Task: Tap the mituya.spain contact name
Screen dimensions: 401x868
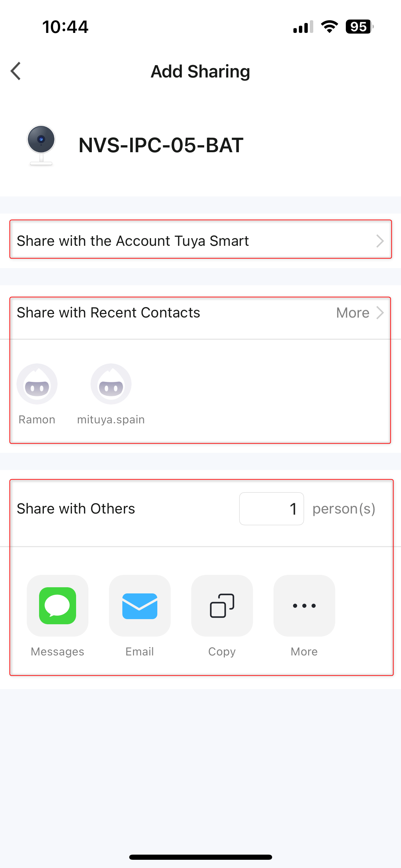Action: [x=111, y=420]
